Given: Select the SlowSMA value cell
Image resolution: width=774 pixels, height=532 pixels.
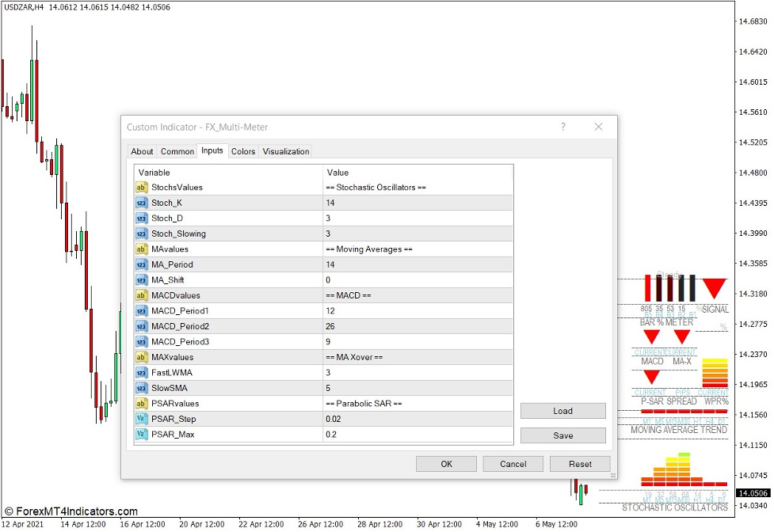Looking at the screenshot, I should point(418,388).
